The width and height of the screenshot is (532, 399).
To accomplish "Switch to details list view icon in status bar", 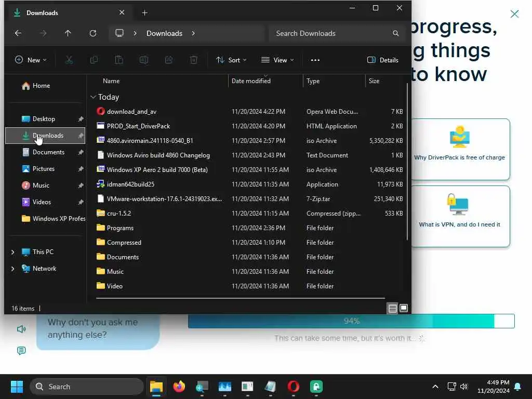I will pyautogui.click(x=393, y=309).
